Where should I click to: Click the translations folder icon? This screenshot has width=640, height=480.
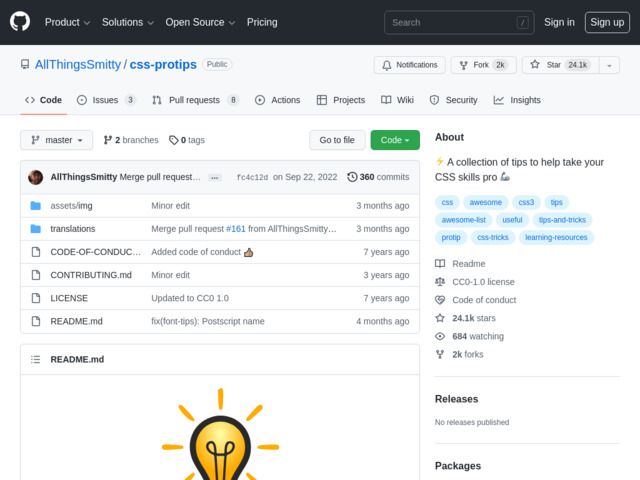(36, 229)
